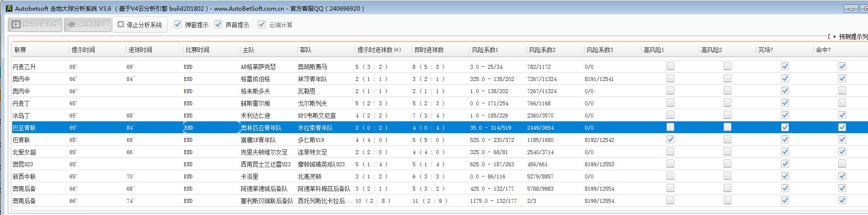Select the 赫斯霍尔姆 home team row
The image size is (868, 215).
pyautogui.click(x=255, y=103)
